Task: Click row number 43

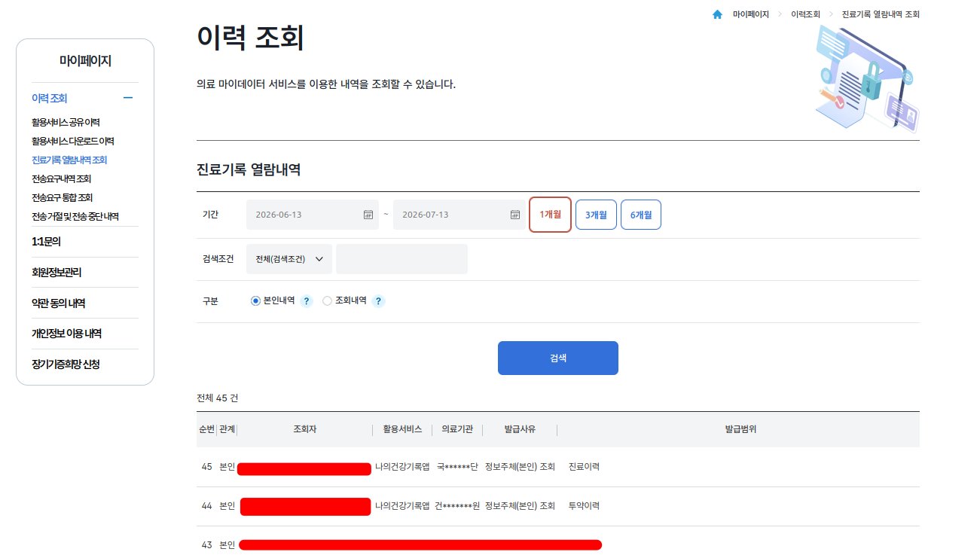Action: (207, 544)
